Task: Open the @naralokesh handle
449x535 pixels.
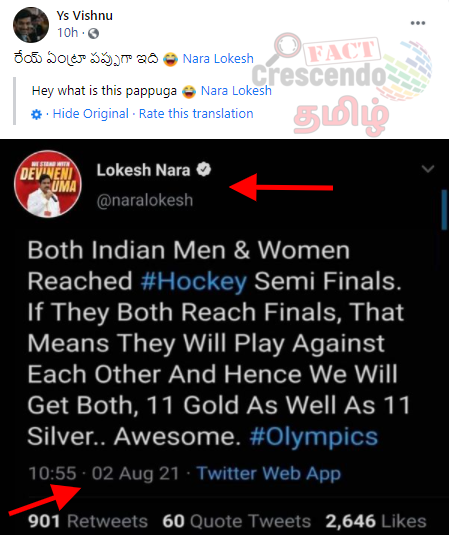Action: point(145,200)
